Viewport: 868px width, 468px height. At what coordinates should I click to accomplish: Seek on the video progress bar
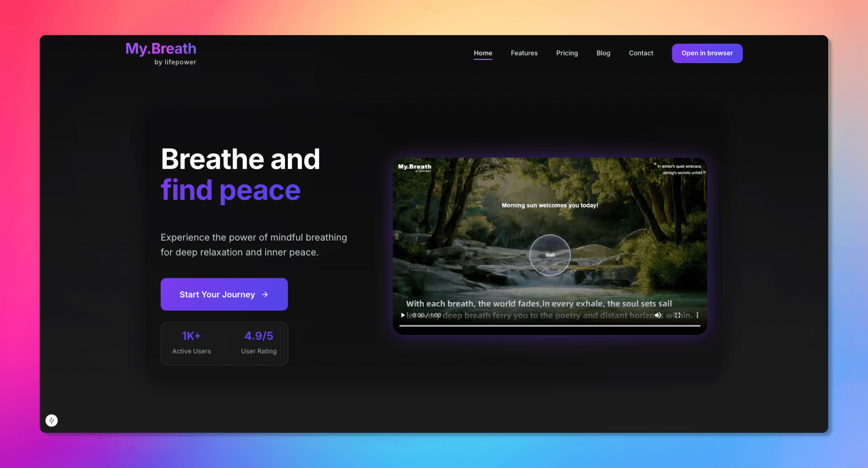pos(550,325)
